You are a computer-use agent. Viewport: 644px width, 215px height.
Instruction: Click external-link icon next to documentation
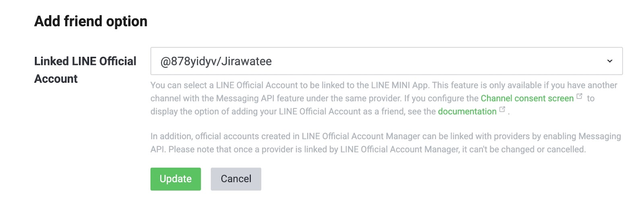[502, 109]
